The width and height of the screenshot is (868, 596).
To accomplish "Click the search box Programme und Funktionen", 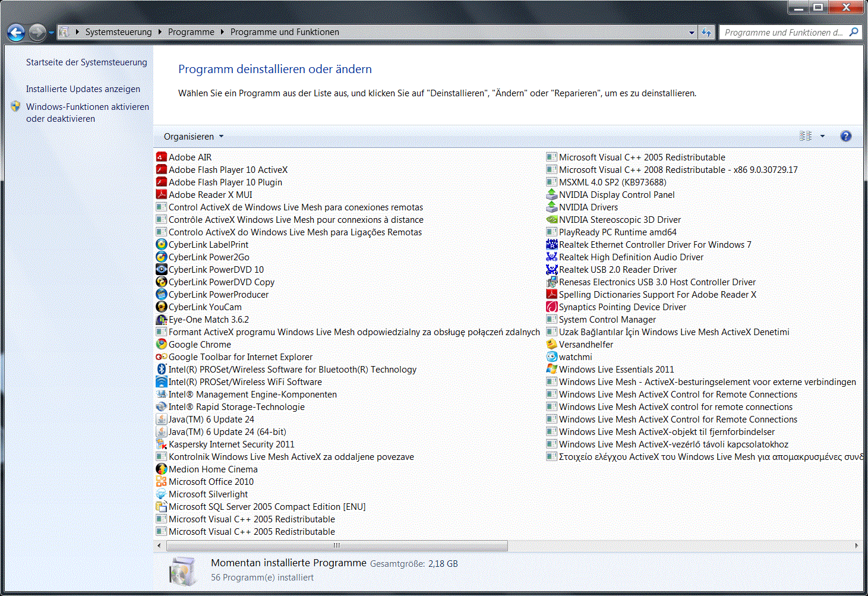I will coord(790,32).
